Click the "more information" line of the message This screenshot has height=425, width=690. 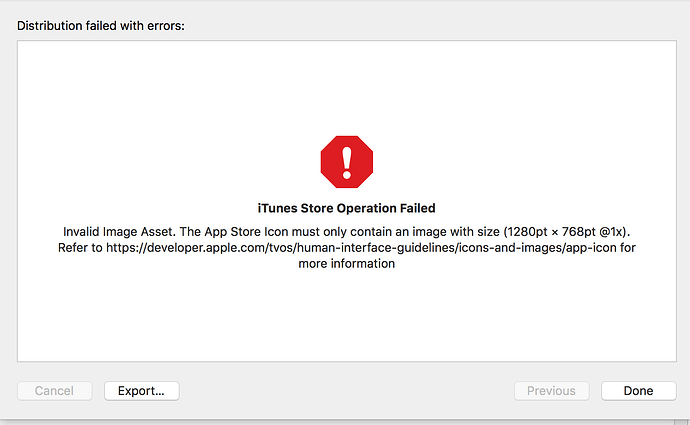point(346,265)
